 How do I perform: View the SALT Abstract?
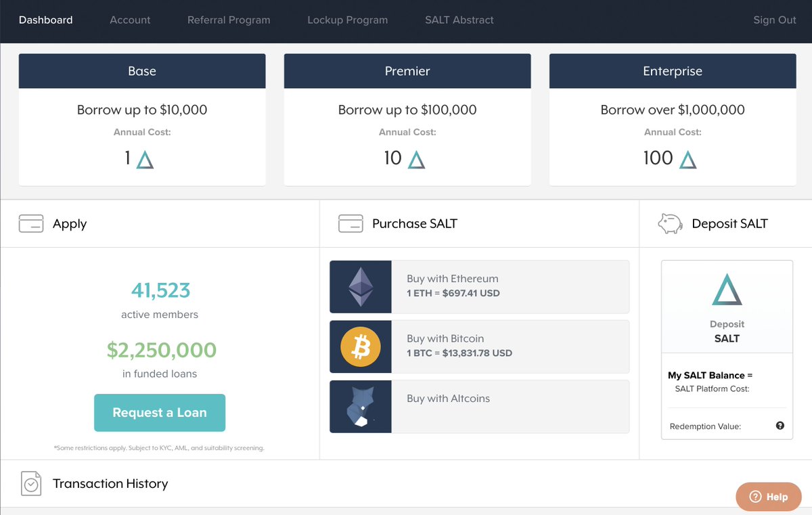click(x=459, y=20)
